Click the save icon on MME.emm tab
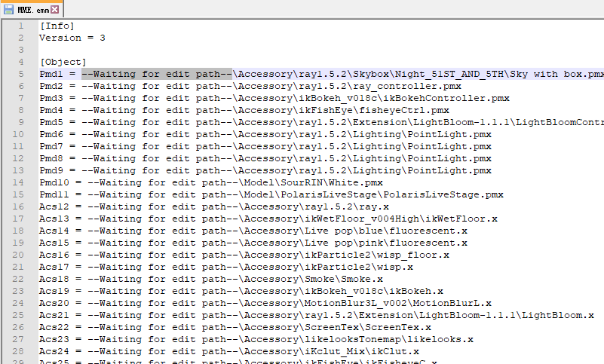This screenshot has height=364, width=604. point(8,10)
